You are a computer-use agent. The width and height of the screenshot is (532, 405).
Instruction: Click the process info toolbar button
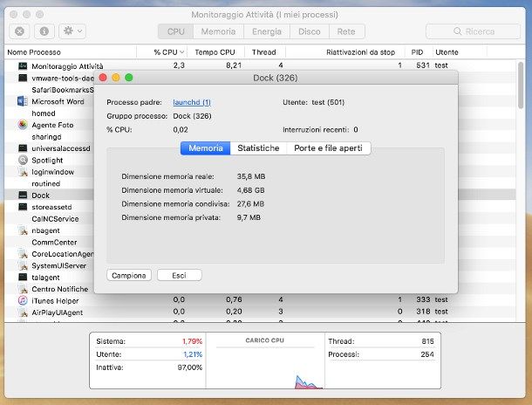tap(44, 31)
